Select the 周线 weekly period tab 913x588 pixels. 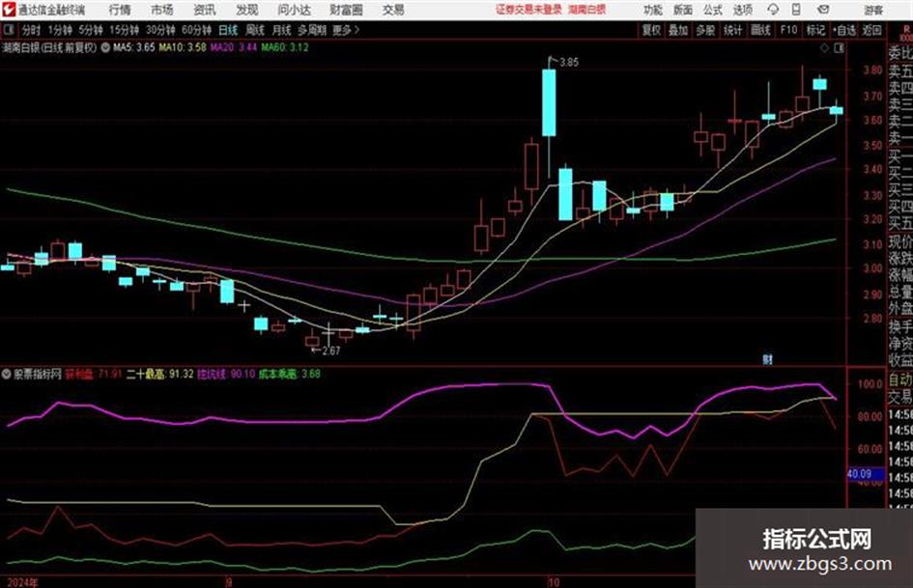tap(255, 30)
